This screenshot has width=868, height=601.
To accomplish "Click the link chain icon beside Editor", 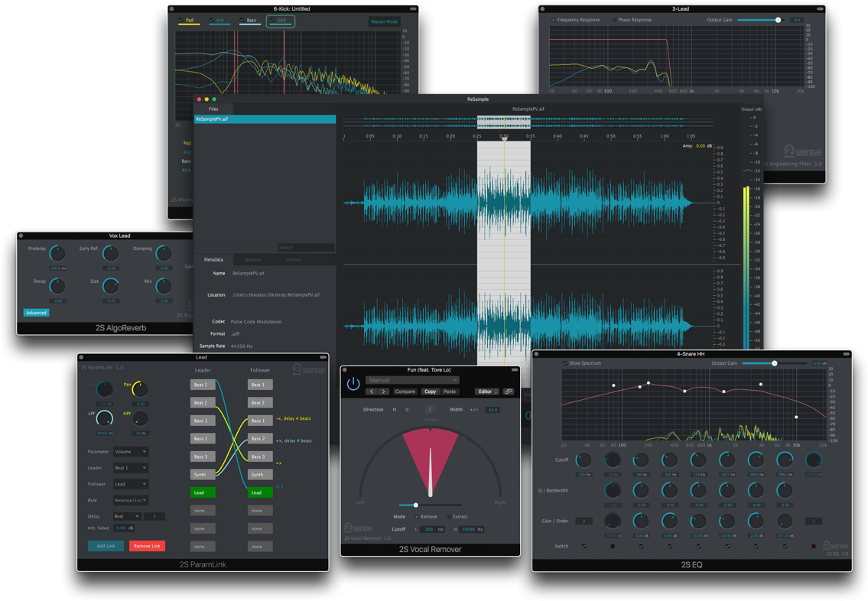I will [509, 391].
